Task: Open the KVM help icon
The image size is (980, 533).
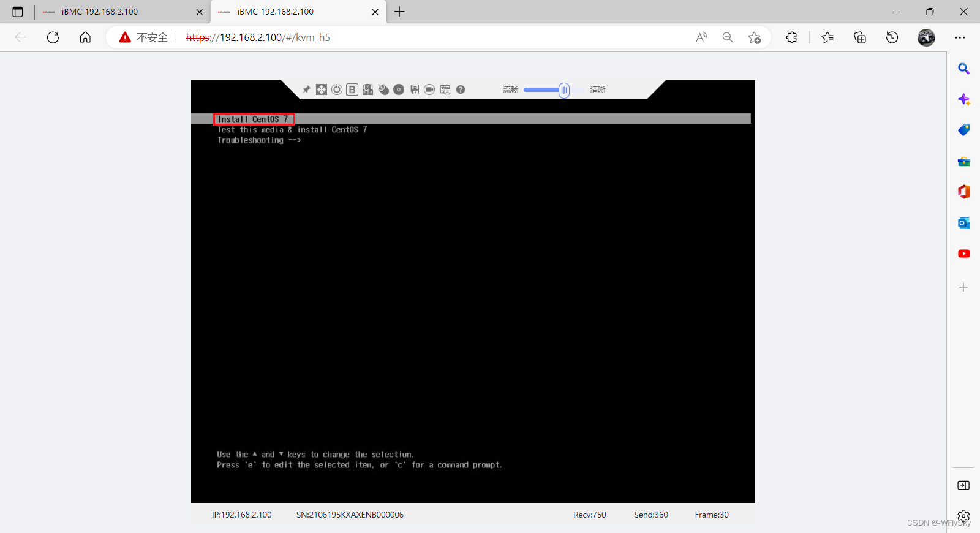Action: point(461,89)
